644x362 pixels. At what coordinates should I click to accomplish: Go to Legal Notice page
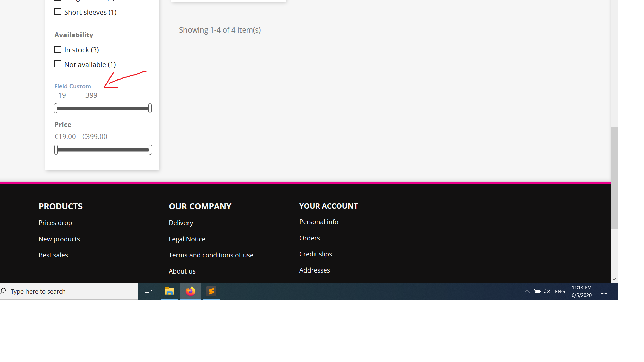187,239
